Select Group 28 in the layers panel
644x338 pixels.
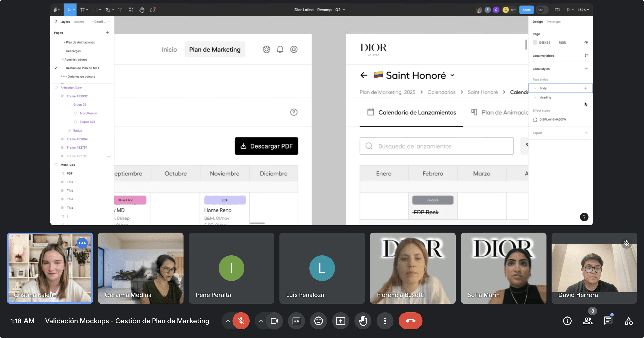[79, 104]
